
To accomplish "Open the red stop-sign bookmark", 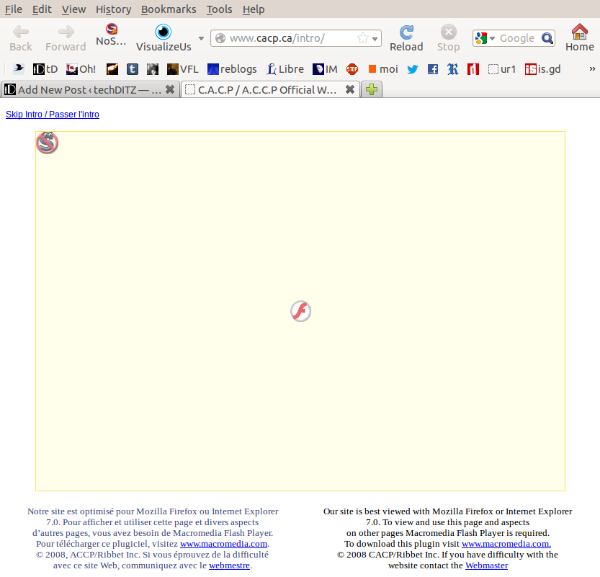I will (352, 69).
